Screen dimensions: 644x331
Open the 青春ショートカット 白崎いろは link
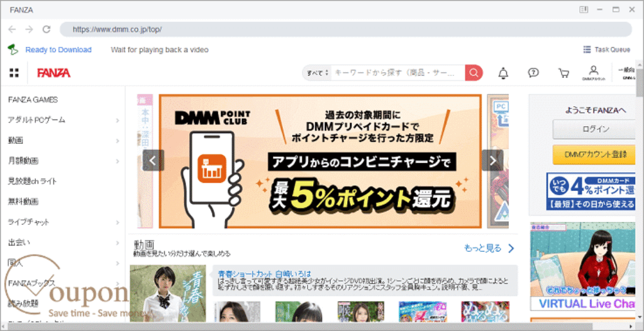(264, 273)
